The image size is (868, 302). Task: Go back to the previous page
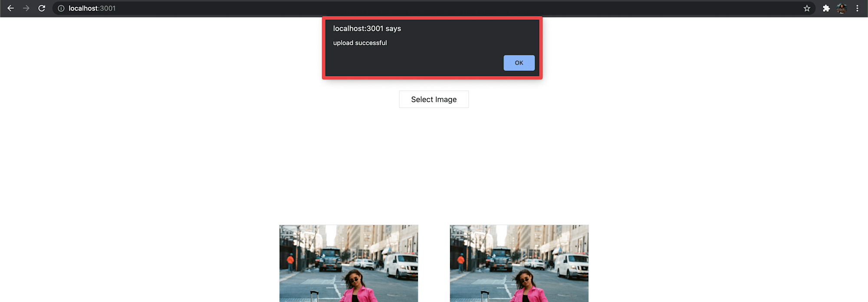click(x=10, y=8)
